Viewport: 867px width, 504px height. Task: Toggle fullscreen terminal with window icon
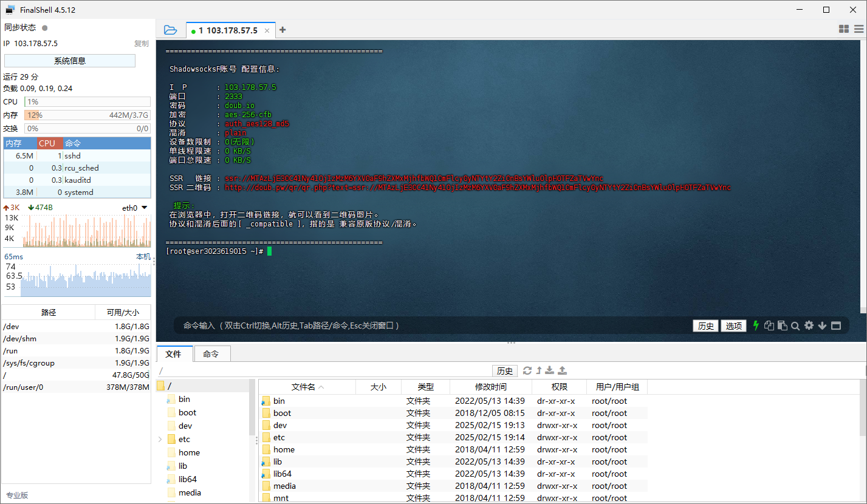(836, 325)
